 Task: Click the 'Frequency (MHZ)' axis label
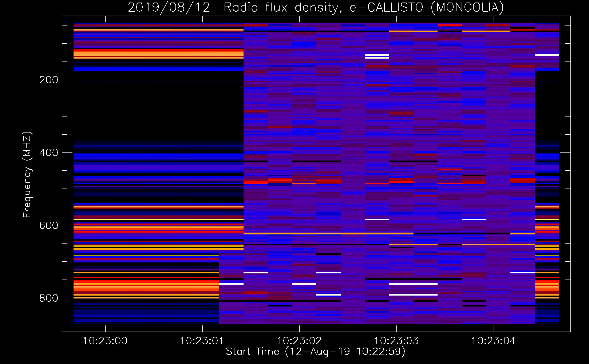(x=27, y=174)
